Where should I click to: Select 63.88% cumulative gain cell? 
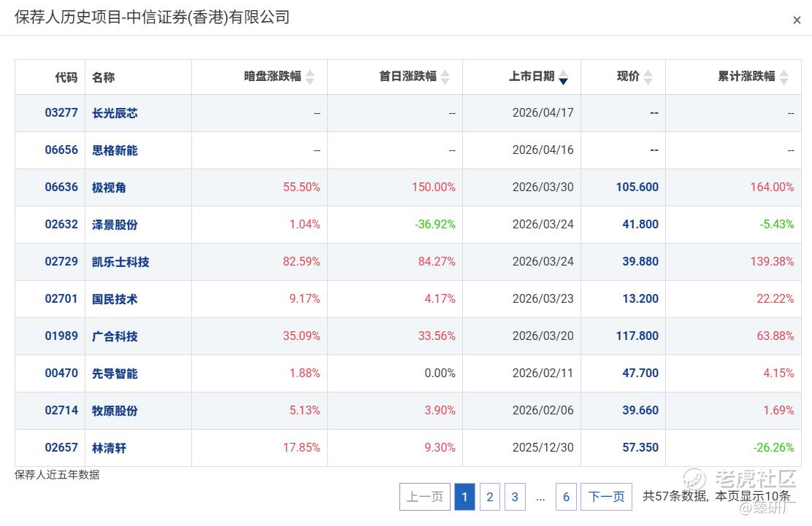click(x=775, y=336)
